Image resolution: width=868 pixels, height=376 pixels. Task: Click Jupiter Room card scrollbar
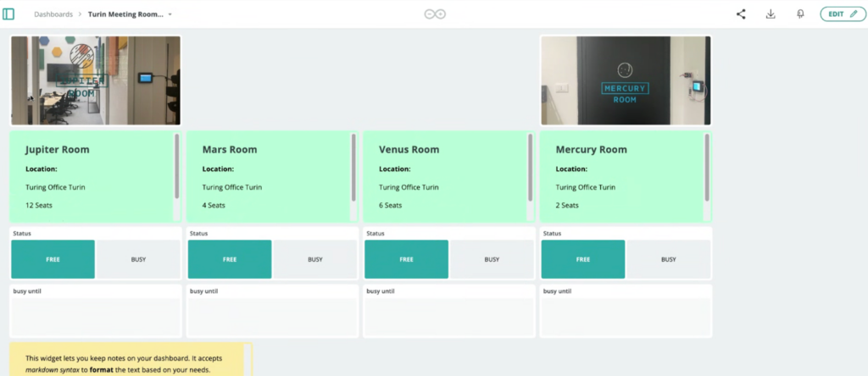176,166
